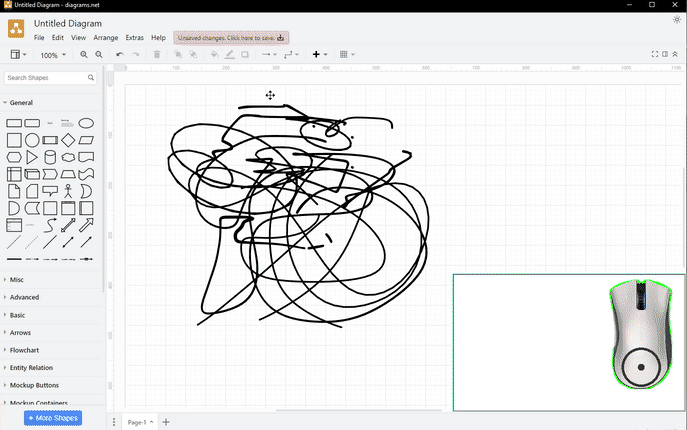The width and height of the screenshot is (687, 430).
Task: Open the pages menu three-dots icon
Action: [114, 422]
